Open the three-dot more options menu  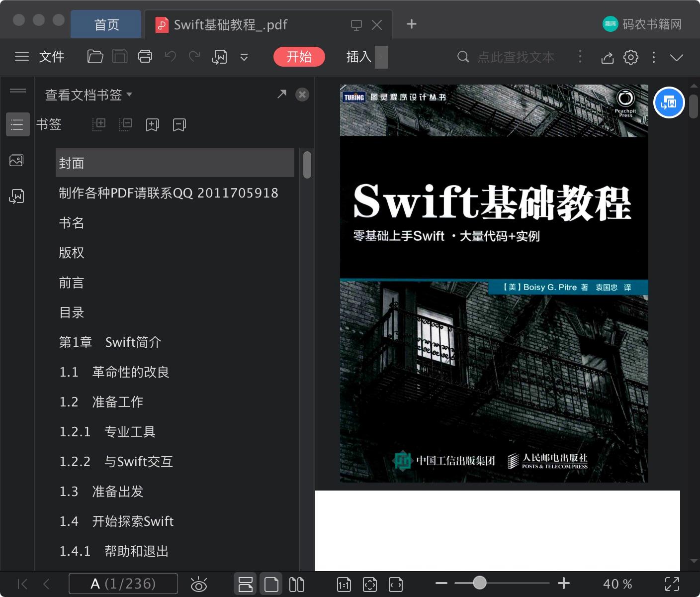[654, 57]
